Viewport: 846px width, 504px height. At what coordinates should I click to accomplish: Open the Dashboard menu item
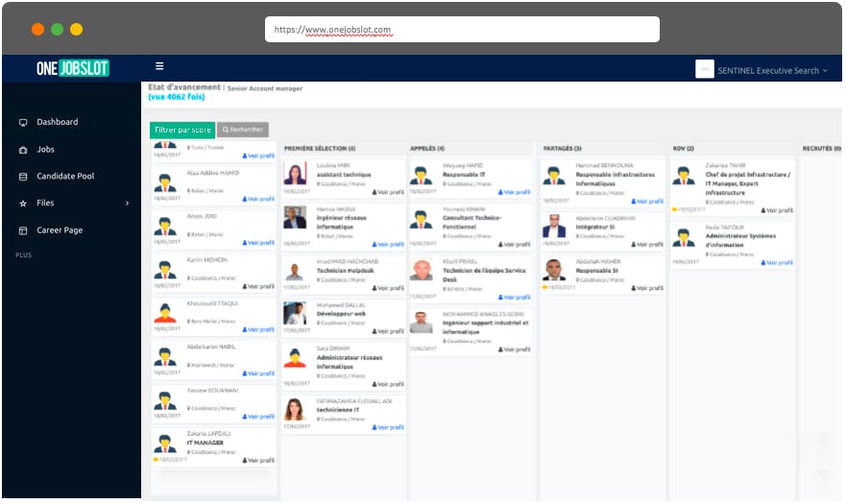(58, 122)
